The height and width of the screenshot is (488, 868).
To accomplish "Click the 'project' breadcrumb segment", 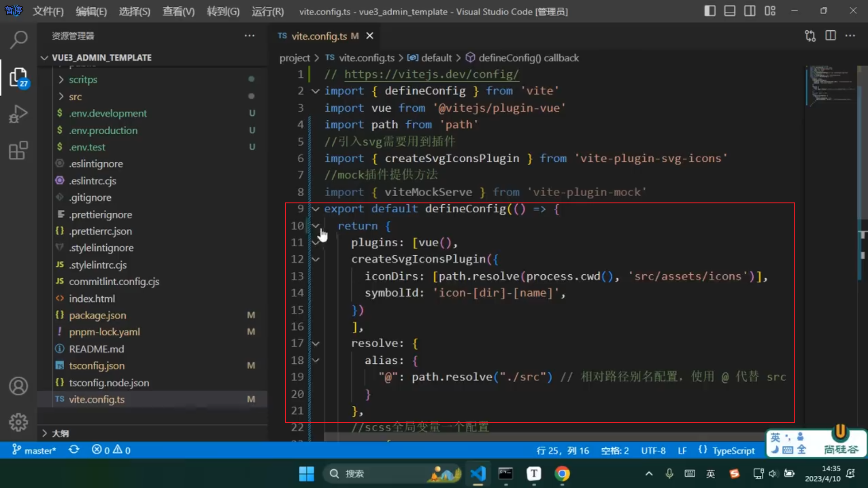I will pyautogui.click(x=295, y=58).
